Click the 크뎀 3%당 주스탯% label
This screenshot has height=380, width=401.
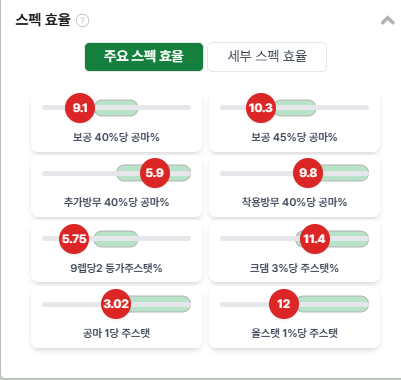pyautogui.click(x=294, y=268)
